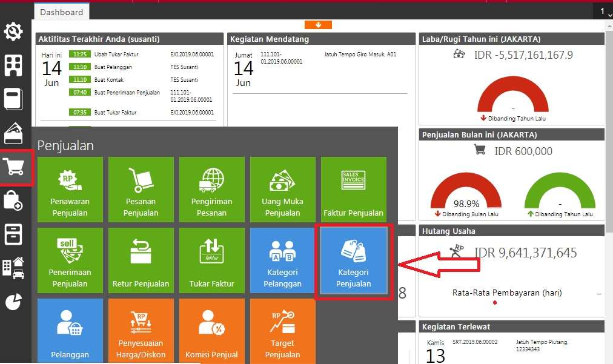Open the tab count dropdown showing 1
Screen dimensions: 613x364
(605, 12)
